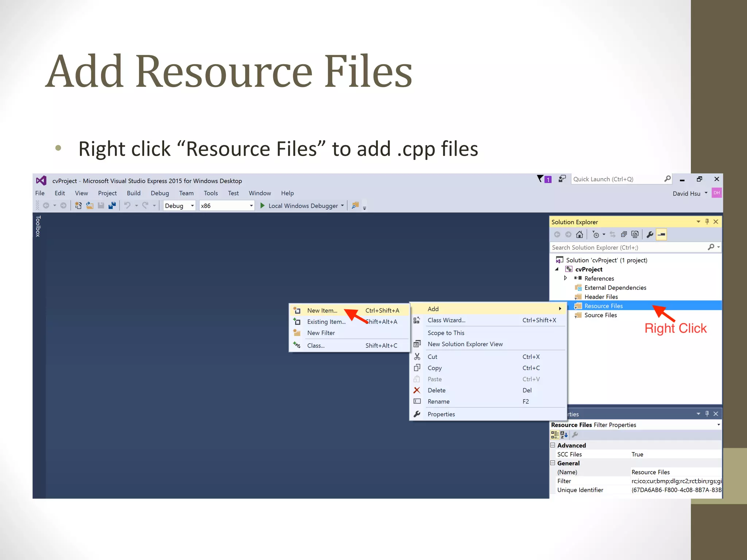Click the New Project toolbar icon
Screen dimensions: 747x560
click(78, 206)
